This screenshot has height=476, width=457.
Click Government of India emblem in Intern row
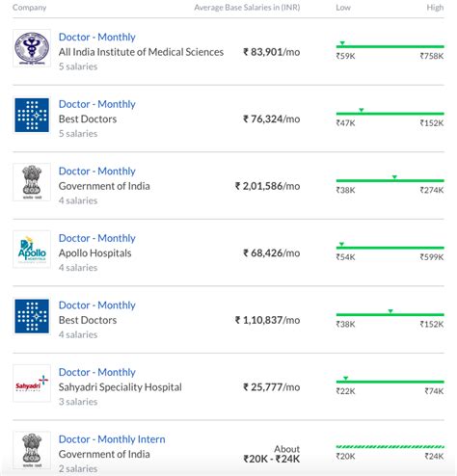pyautogui.click(x=32, y=450)
